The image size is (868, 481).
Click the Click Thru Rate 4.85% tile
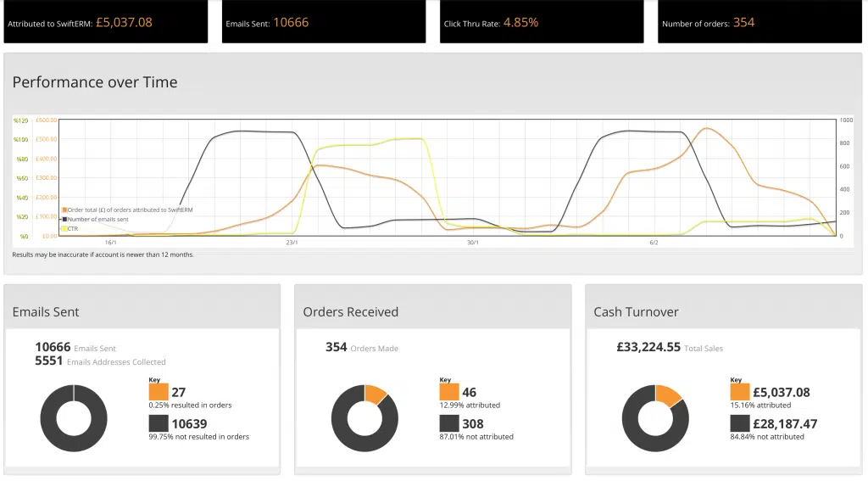[x=542, y=21]
